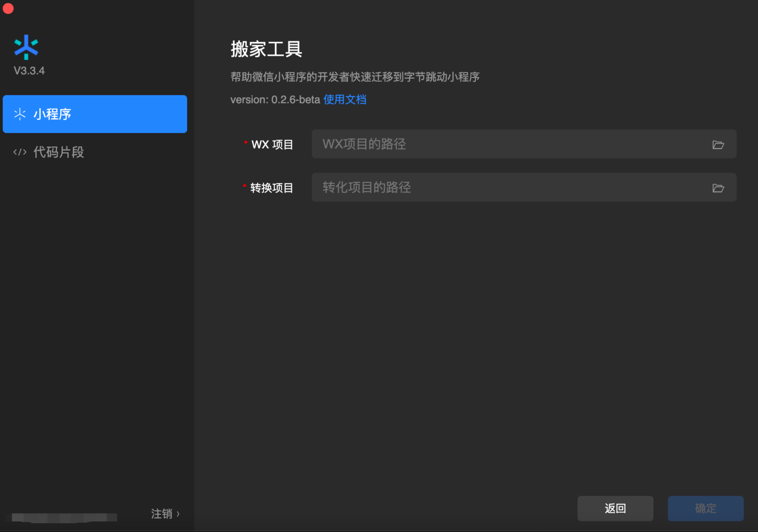Screen dimensions: 758x532
Task: Click the code brackets icon beside 代码片段
Action: click(x=20, y=152)
